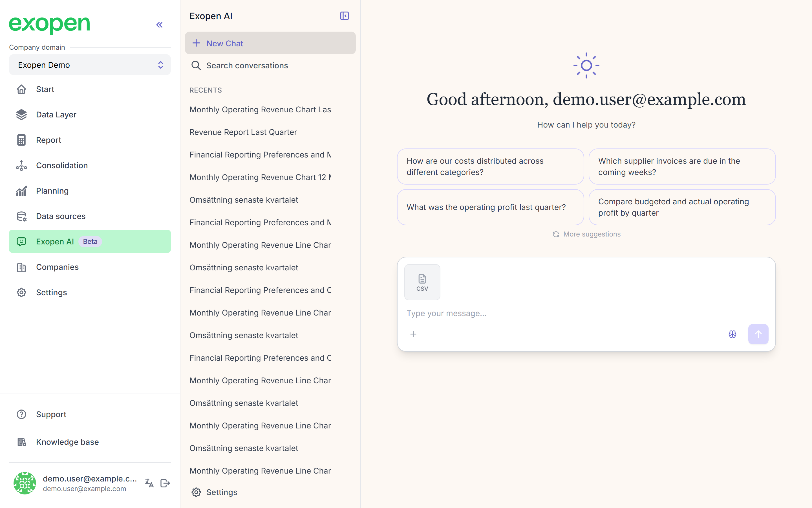Screen dimensions: 812x508
Task: Open the 'Monthly Operating Revenue Chart 12' conversation
Action: [x=261, y=178]
